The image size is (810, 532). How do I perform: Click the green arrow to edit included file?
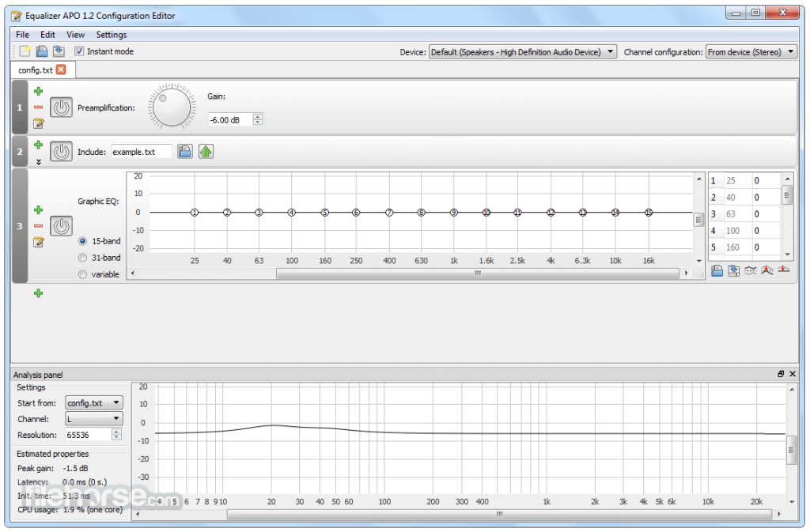pos(205,151)
